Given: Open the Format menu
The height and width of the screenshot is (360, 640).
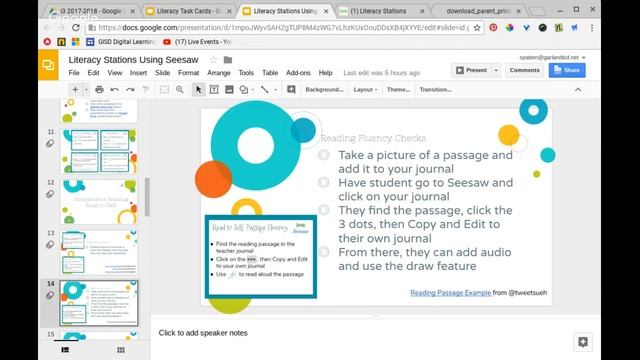Looking at the screenshot, I should tap(189, 73).
